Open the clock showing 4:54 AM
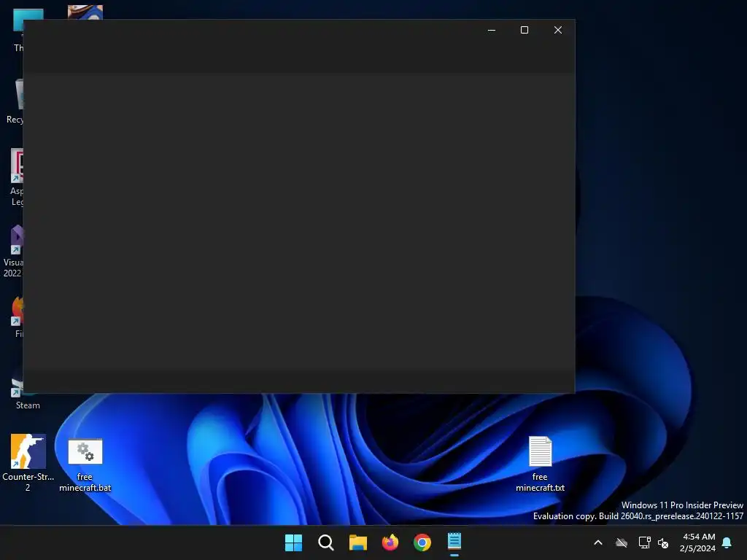747x560 pixels. pos(697,542)
